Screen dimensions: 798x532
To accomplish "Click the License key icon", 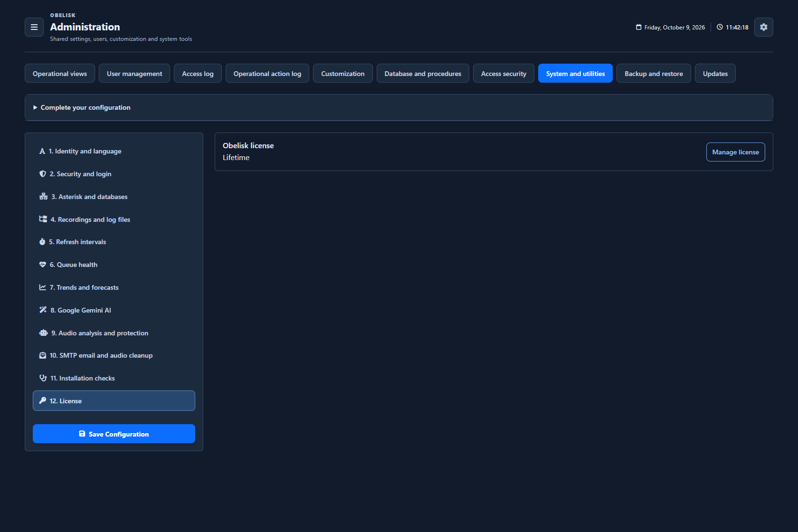I will (x=43, y=400).
